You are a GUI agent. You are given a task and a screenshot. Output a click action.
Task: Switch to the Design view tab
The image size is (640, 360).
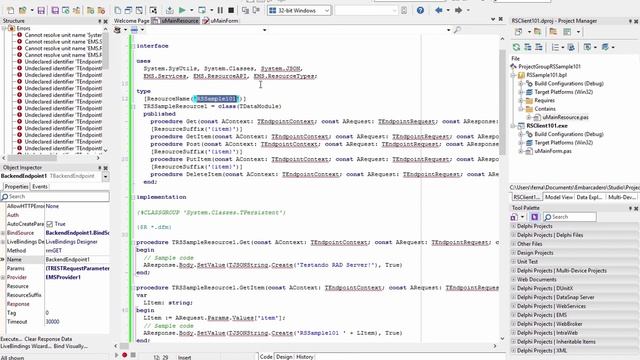[x=284, y=357]
